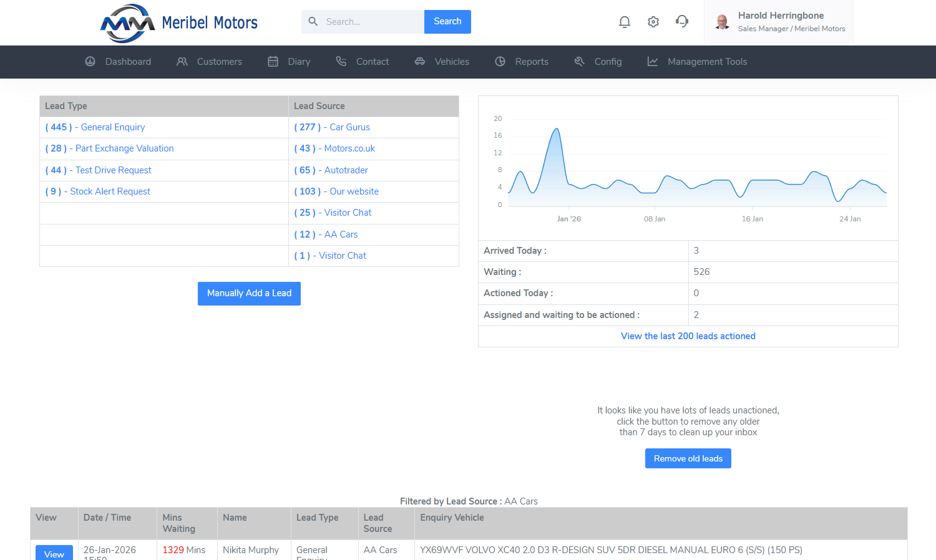Click Manually Add a Lead button
936x560 pixels.
tap(249, 294)
